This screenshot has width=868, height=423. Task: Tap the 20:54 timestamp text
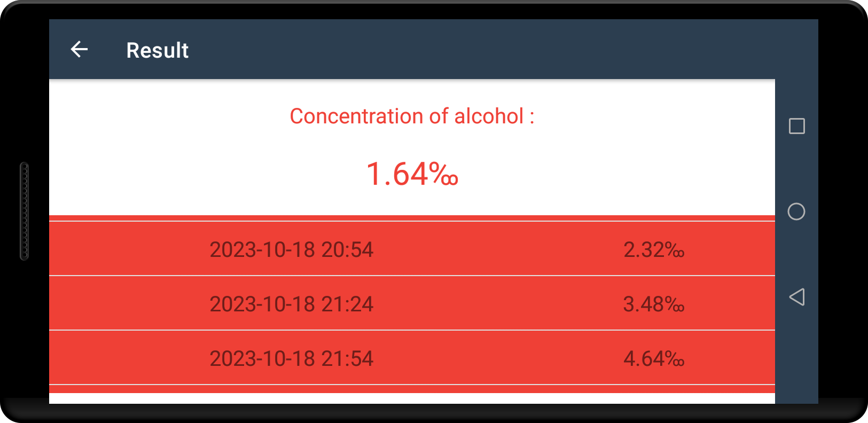pos(347,250)
